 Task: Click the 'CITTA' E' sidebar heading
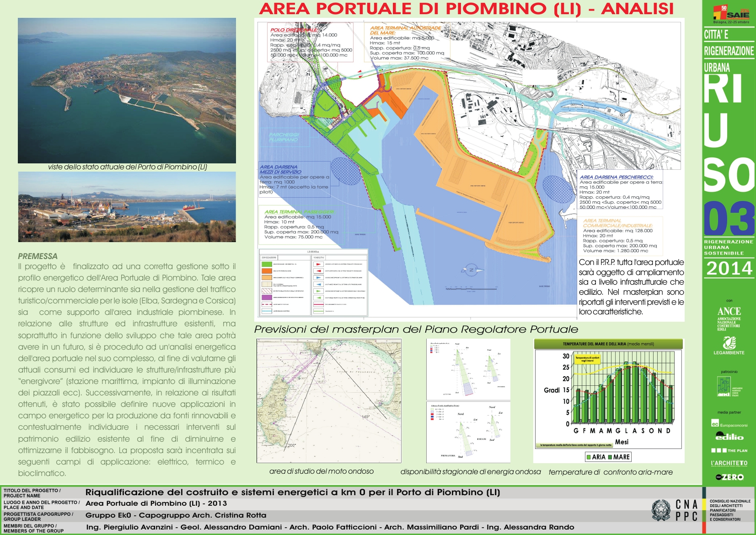click(x=716, y=34)
